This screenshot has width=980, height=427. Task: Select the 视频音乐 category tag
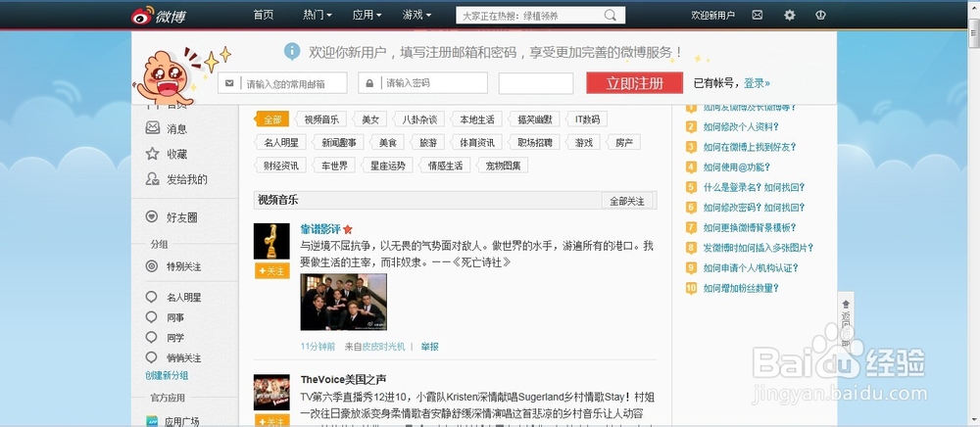pos(320,119)
